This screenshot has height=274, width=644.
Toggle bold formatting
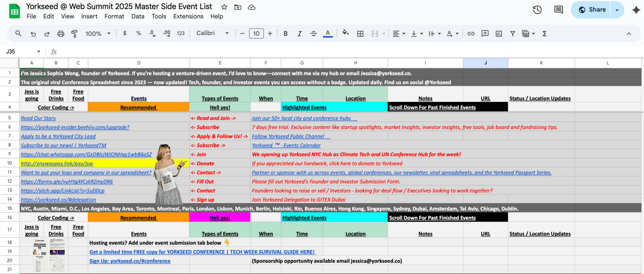[x=285, y=33]
